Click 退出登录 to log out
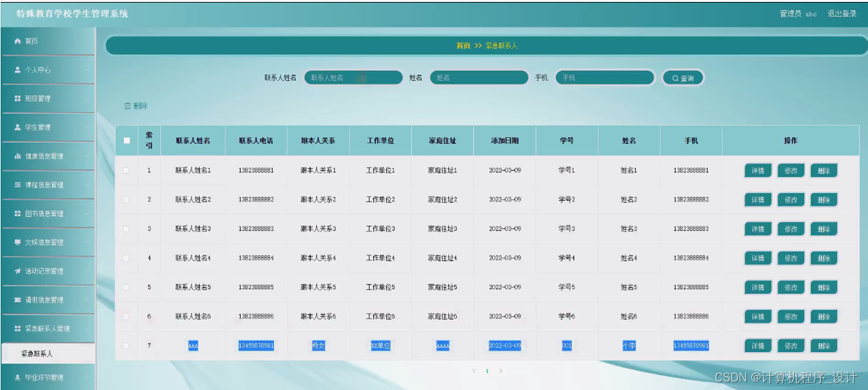The image size is (868, 390). tap(842, 14)
